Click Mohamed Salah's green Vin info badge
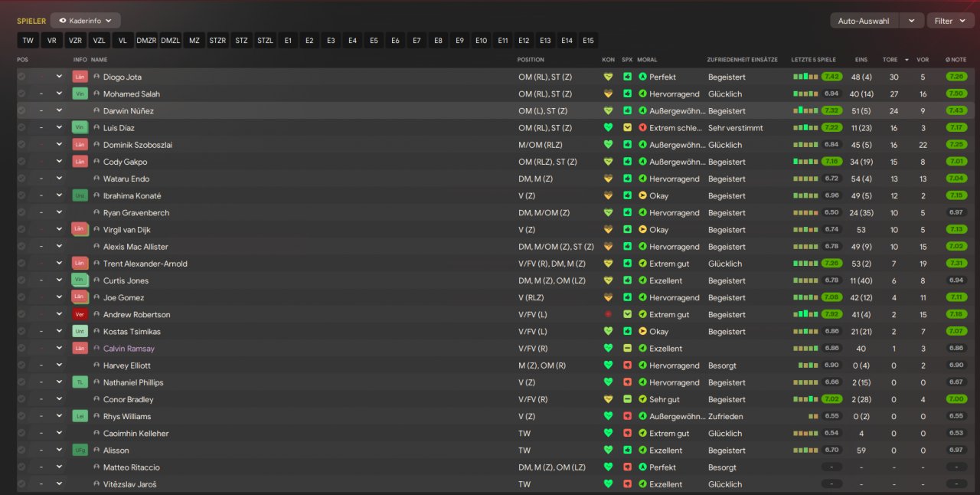The width and height of the screenshot is (980, 495). click(x=80, y=93)
